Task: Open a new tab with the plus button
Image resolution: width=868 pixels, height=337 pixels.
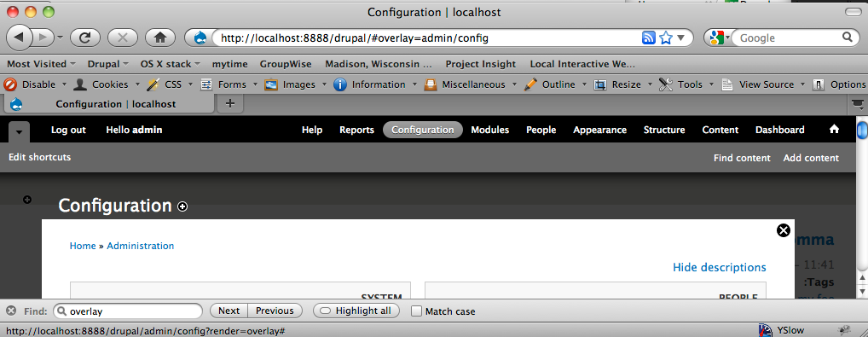Action: (x=231, y=103)
